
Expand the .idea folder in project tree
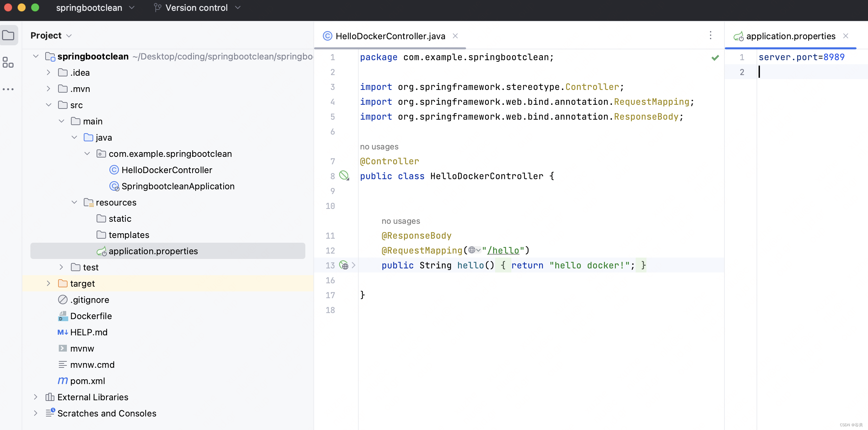coord(49,73)
